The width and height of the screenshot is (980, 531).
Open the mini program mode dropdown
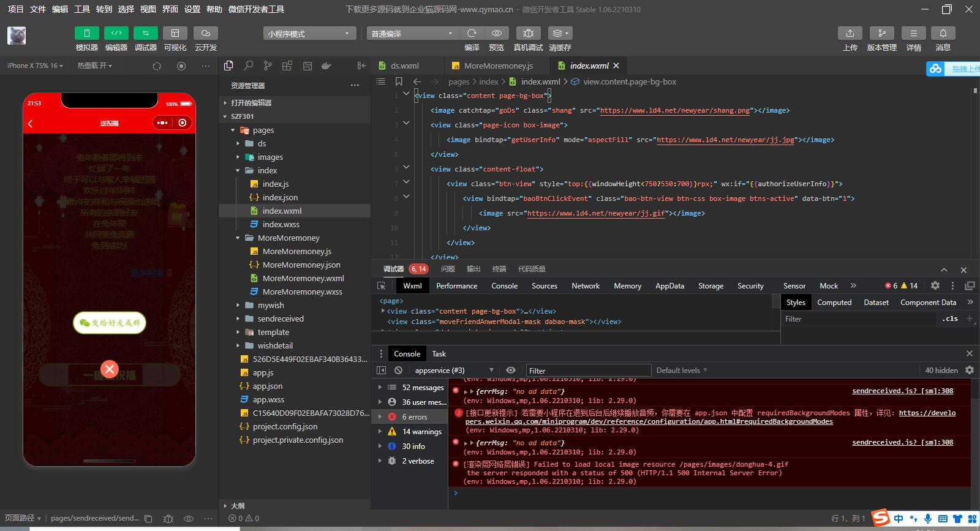pyautogui.click(x=309, y=34)
